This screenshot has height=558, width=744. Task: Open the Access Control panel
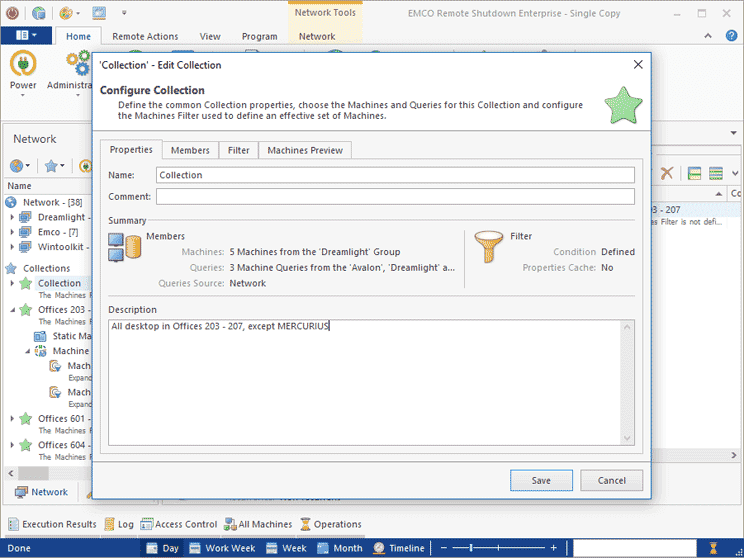[179, 524]
